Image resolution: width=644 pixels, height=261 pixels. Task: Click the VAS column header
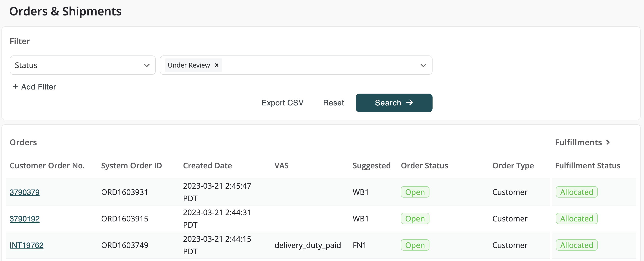coord(281,165)
